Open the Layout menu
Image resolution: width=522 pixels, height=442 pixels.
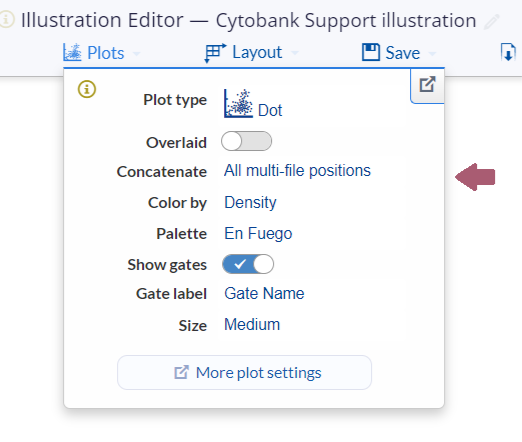252,53
